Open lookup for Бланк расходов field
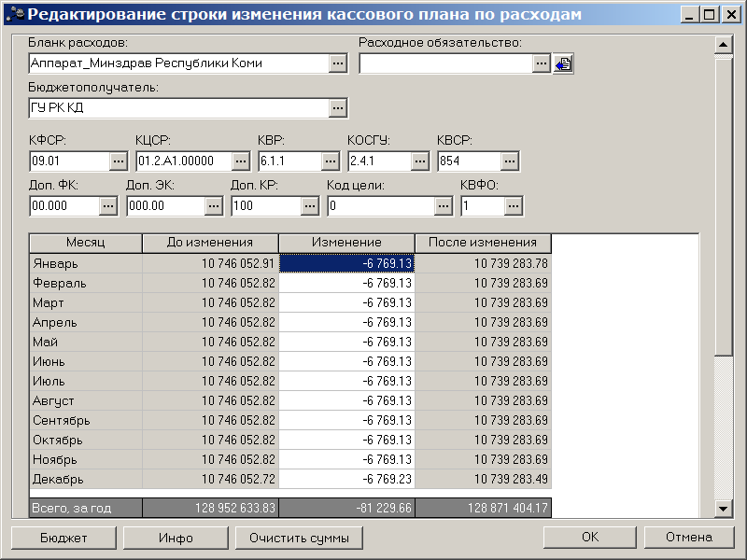 [x=338, y=63]
